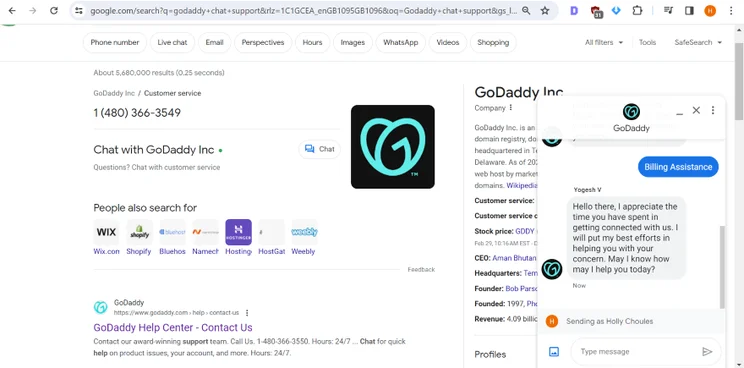Click the large GoDaddy logo image

coord(392,147)
